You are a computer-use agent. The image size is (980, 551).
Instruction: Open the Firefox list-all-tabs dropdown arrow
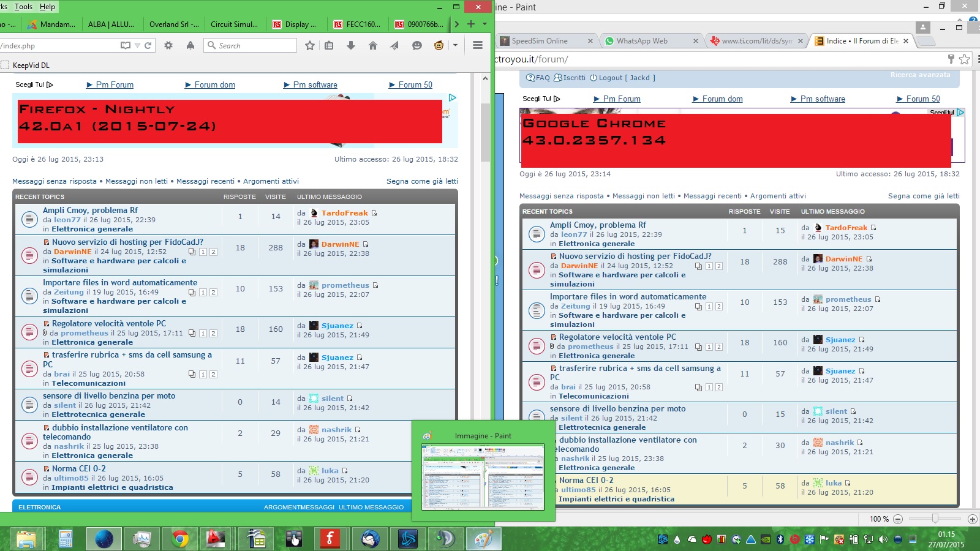coord(484,24)
